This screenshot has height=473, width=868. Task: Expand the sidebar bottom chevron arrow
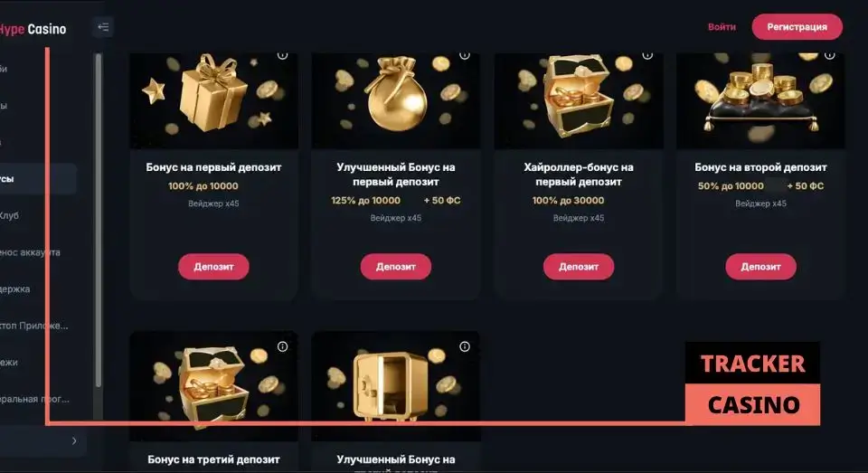[x=74, y=440]
